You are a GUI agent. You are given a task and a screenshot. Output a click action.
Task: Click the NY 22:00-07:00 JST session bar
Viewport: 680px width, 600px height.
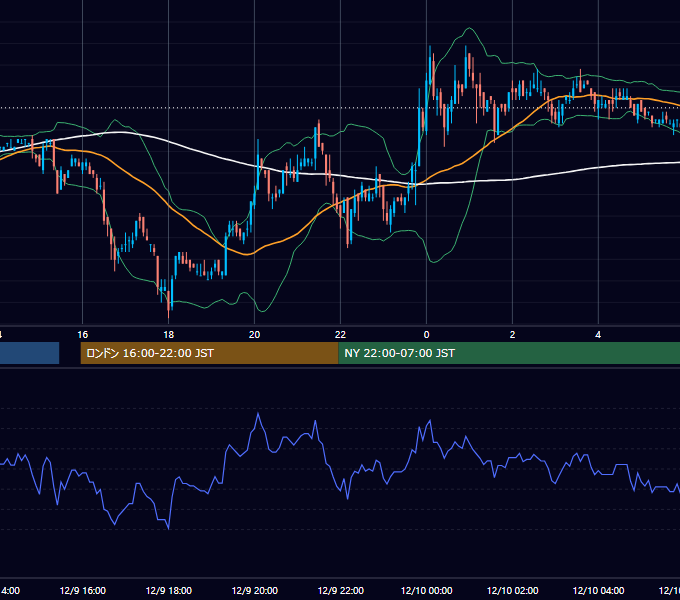click(509, 353)
